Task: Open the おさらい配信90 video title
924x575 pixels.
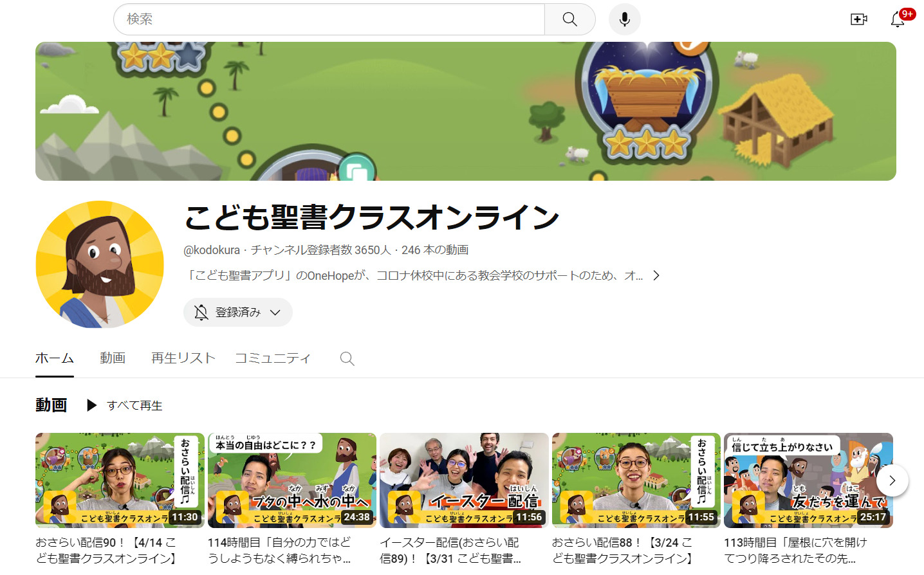Action: pyautogui.click(x=106, y=550)
